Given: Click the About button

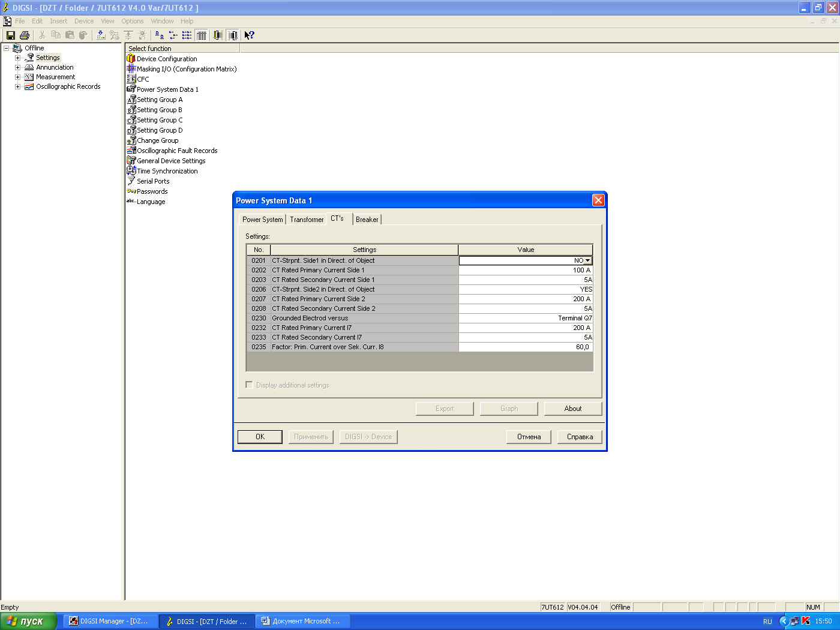Looking at the screenshot, I should point(572,409).
